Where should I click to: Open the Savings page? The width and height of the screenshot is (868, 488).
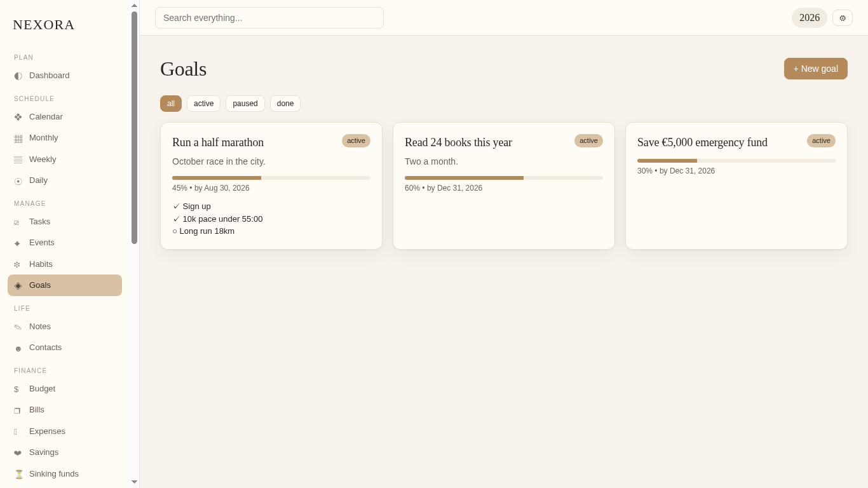click(x=65, y=452)
